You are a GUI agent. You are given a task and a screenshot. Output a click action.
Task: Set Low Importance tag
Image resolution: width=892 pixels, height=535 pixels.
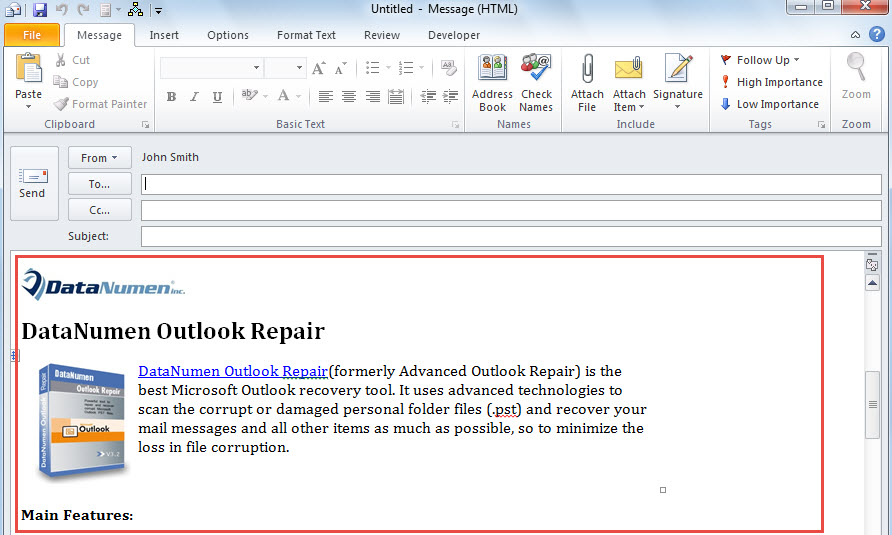click(x=770, y=104)
